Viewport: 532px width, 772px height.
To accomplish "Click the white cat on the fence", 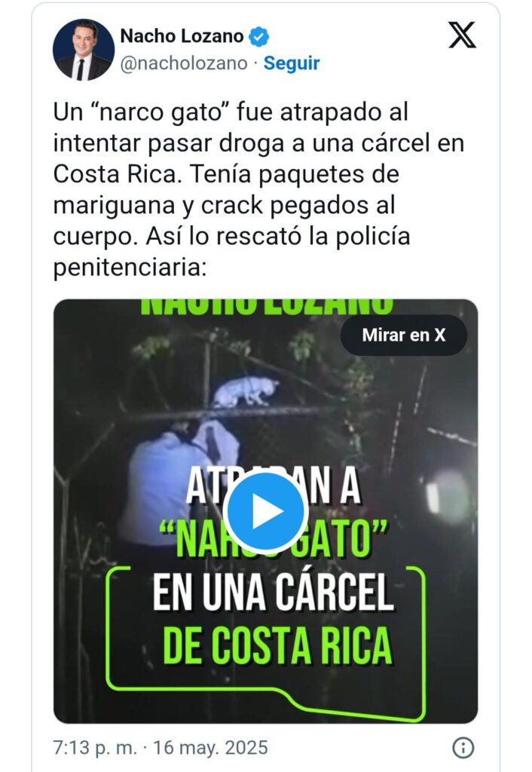I will pyautogui.click(x=246, y=391).
